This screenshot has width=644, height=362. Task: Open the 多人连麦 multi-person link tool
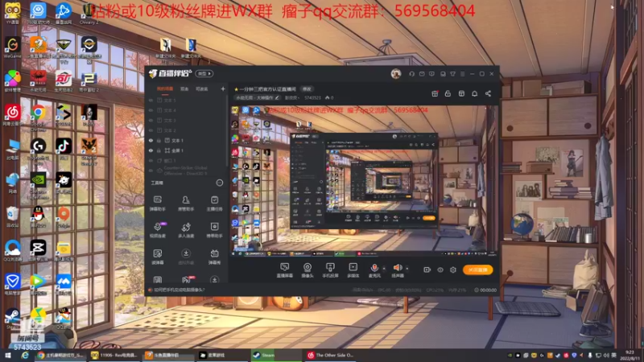coord(186,230)
